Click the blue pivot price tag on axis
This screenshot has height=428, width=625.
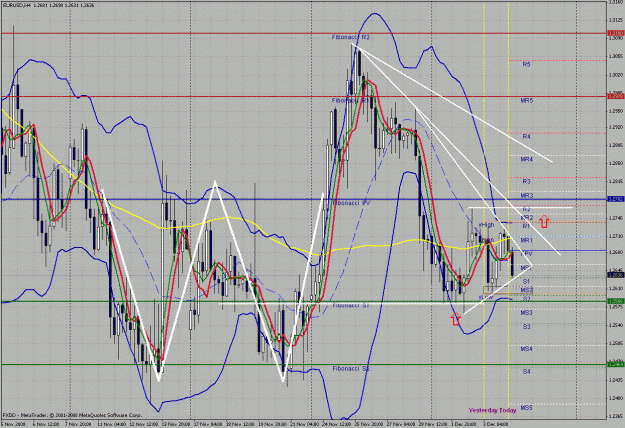click(615, 199)
